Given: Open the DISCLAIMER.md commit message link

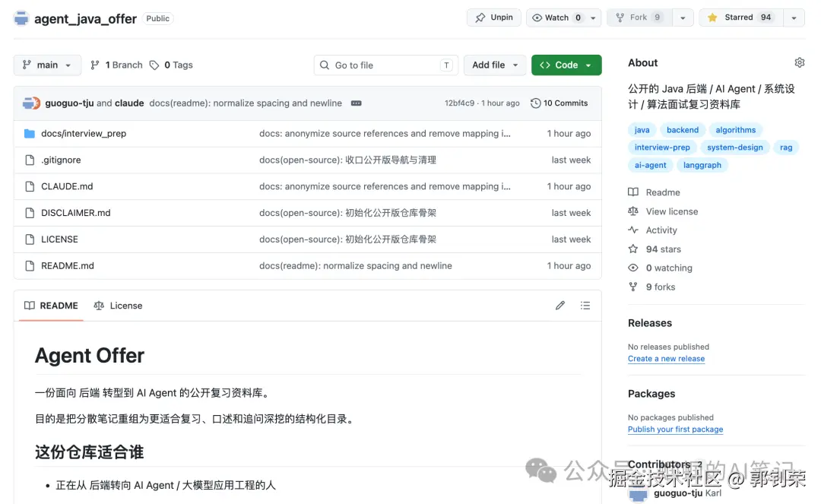Looking at the screenshot, I should point(347,213).
